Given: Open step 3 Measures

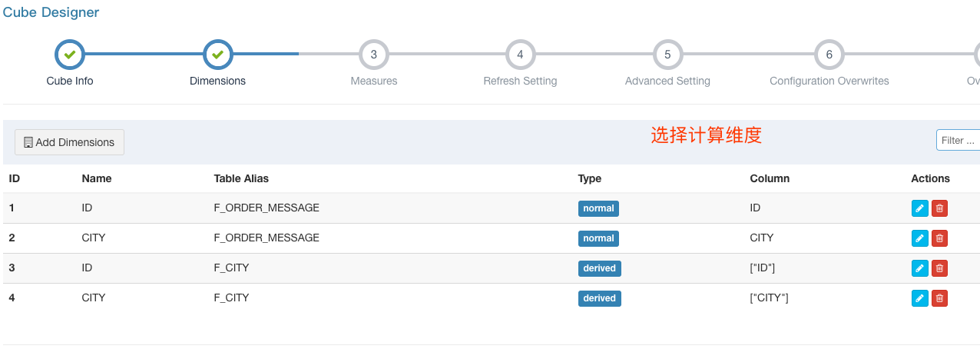Looking at the screenshot, I should 374,55.
